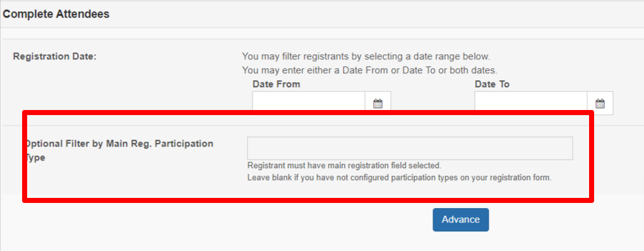Open the Participation Type filter box
Image resolution: width=644 pixels, height=251 pixels.
410,148
